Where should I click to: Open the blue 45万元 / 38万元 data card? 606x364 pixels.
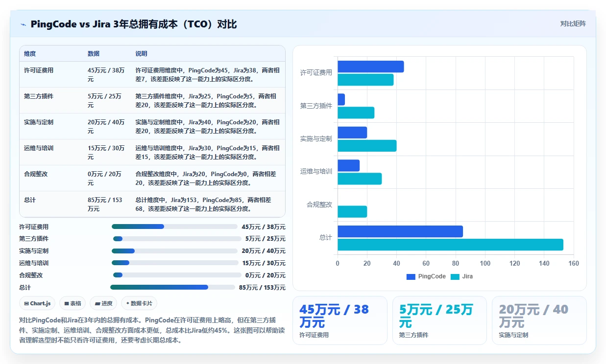[x=340, y=320]
